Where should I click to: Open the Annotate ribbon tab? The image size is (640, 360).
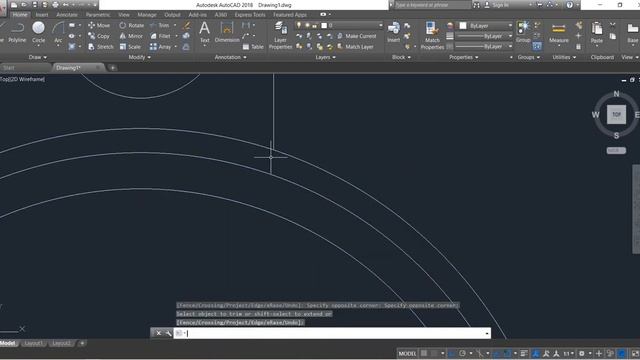click(67, 15)
